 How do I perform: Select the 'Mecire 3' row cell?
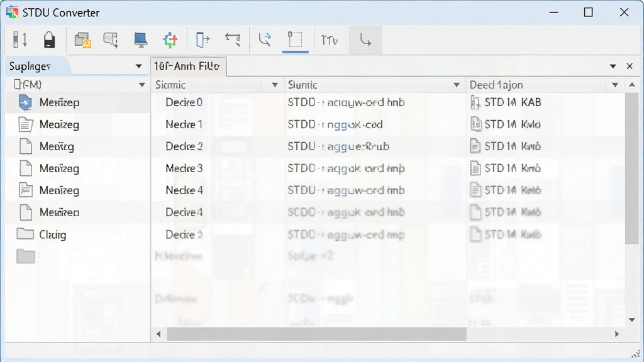(184, 168)
